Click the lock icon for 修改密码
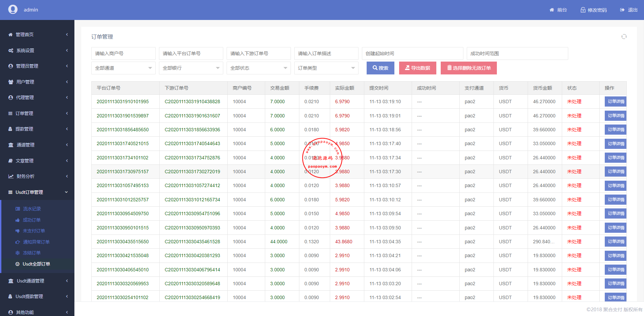Viewport: 644px width, 316px height. click(583, 10)
